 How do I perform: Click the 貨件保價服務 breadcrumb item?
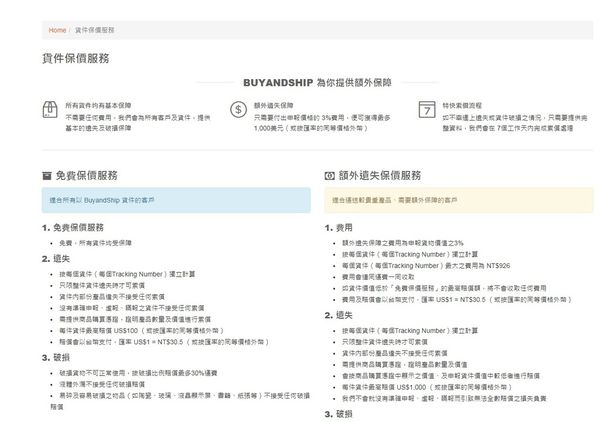94,31
